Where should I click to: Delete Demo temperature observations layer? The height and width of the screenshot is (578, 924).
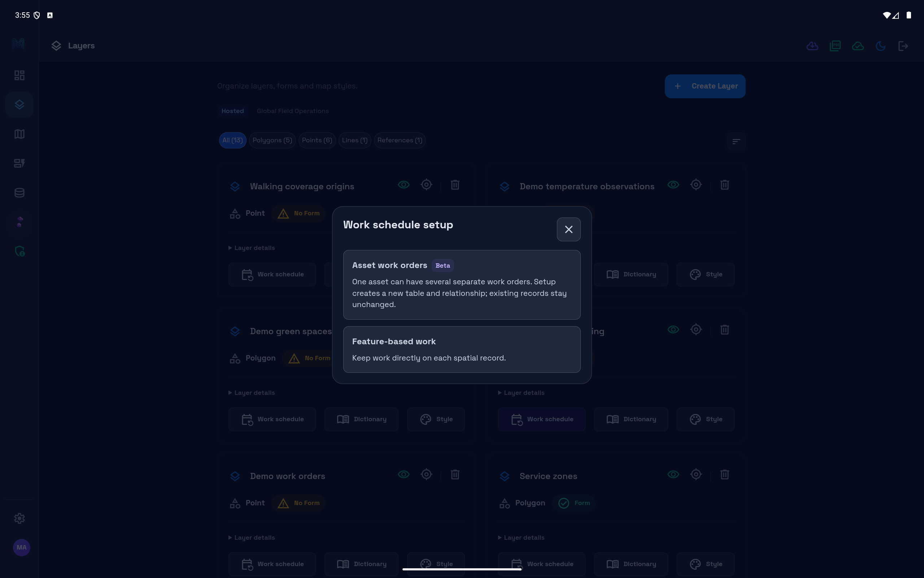pyautogui.click(x=725, y=185)
